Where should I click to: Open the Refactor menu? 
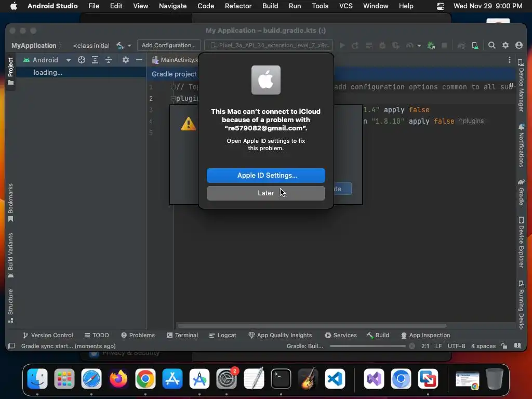pos(238,6)
